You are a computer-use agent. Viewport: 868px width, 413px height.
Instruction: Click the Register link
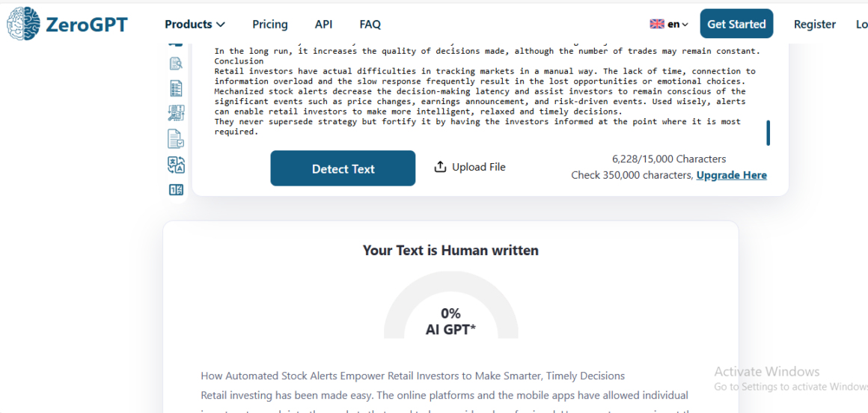(x=815, y=24)
